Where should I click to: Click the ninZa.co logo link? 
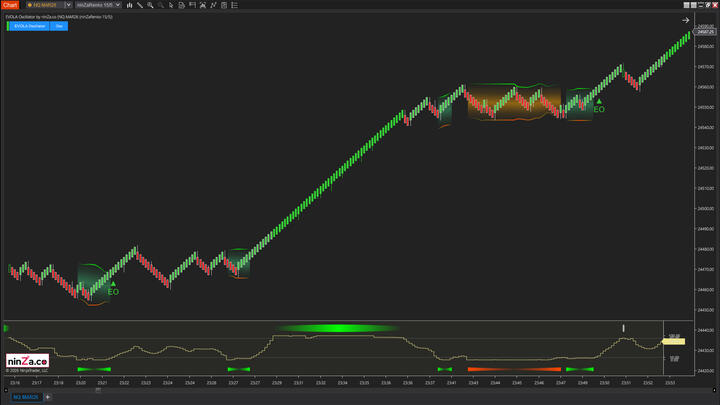coord(27,361)
